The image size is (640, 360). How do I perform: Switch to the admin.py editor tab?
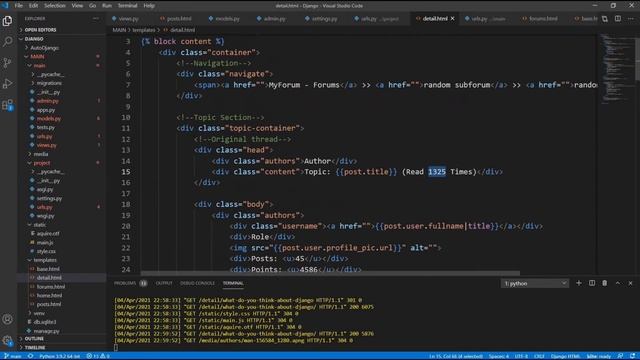click(x=274, y=19)
